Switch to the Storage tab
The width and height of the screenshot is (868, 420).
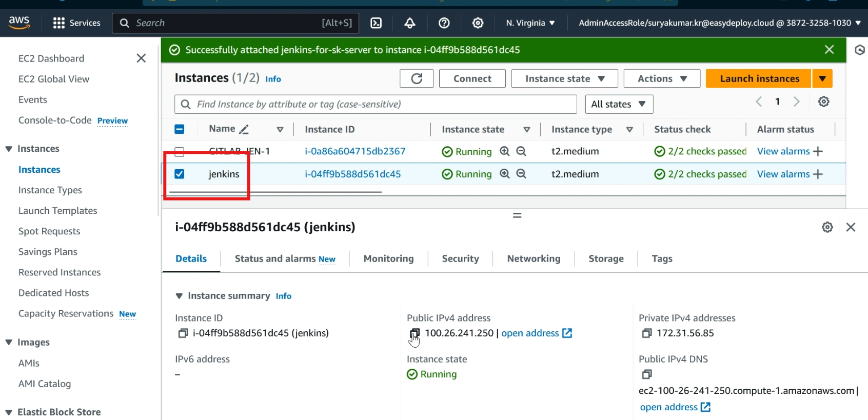pyautogui.click(x=606, y=259)
